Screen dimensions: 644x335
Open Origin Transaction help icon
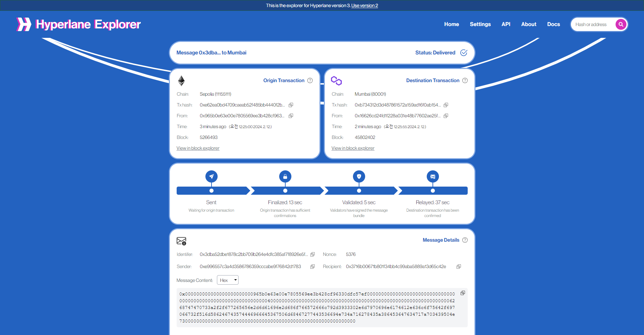click(x=310, y=80)
